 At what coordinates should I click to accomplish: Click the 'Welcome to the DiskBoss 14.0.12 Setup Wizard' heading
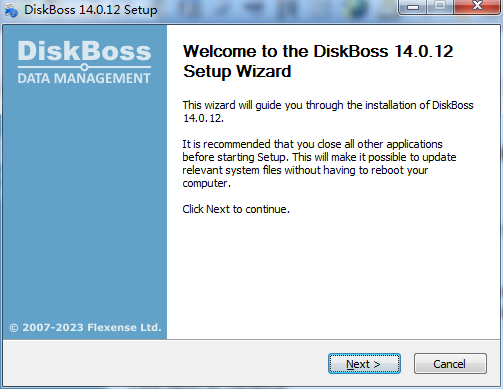318,61
